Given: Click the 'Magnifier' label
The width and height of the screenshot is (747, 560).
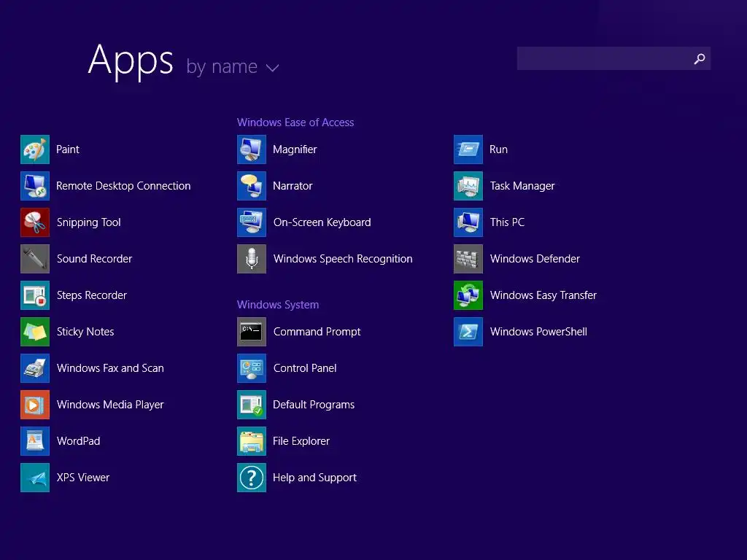Looking at the screenshot, I should click(295, 149).
